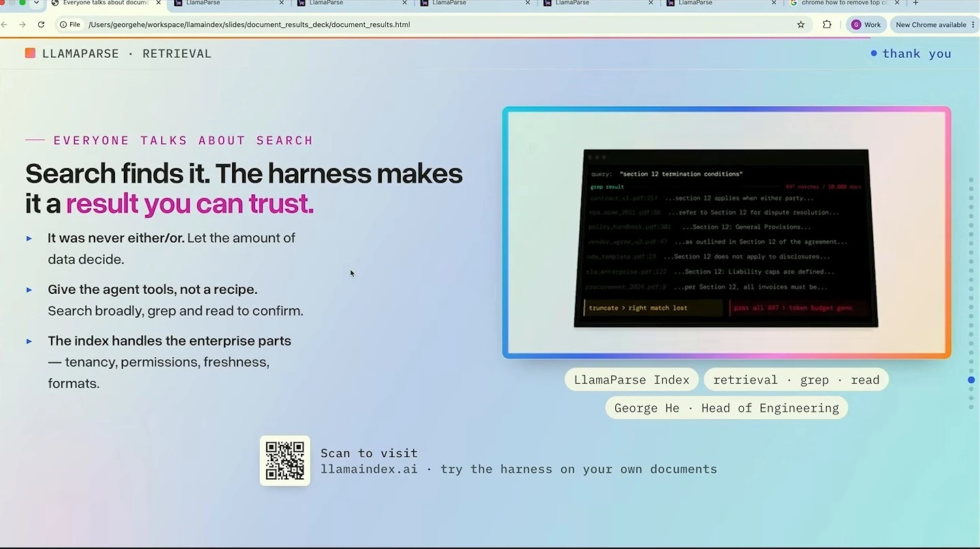Open the Work profile button
The height and width of the screenshot is (549, 980).
click(x=866, y=24)
